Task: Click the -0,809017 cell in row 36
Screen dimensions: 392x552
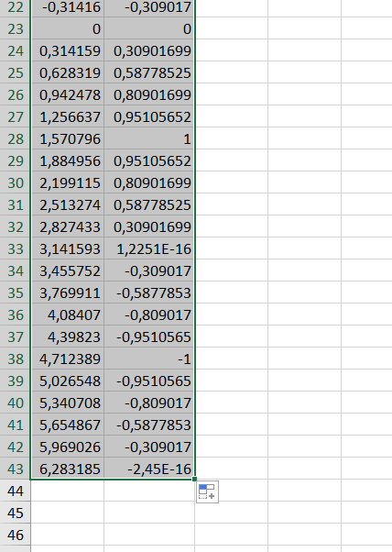Action: tap(149, 315)
